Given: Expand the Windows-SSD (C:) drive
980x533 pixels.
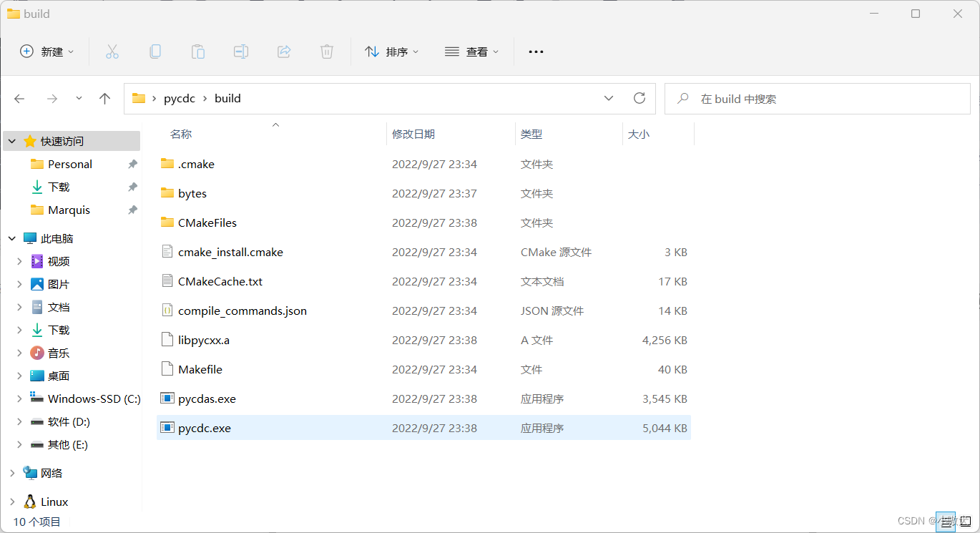Looking at the screenshot, I should tap(19, 398).
